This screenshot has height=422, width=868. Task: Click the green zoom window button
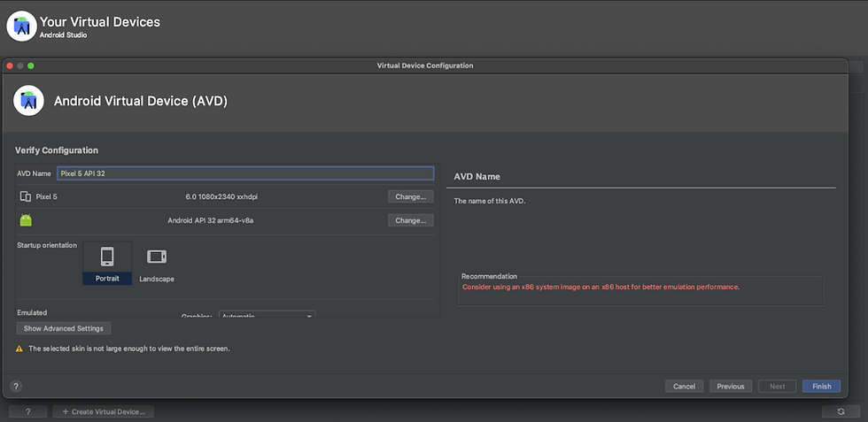coord(31,65)
